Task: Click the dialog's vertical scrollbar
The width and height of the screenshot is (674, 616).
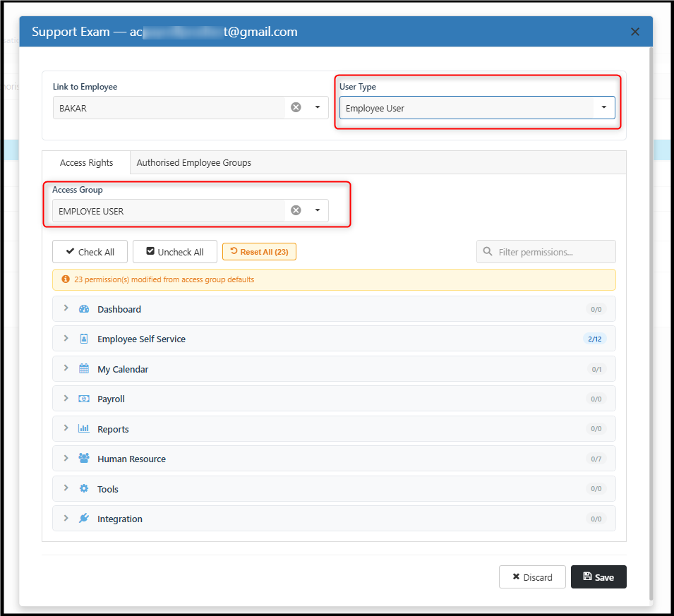Action: (651, 322)
